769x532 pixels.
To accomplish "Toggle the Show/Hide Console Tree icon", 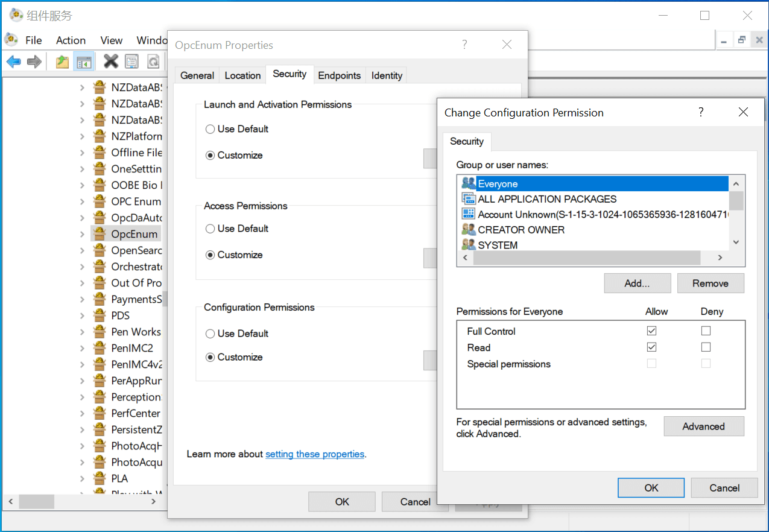I will (x=83, y=62).
